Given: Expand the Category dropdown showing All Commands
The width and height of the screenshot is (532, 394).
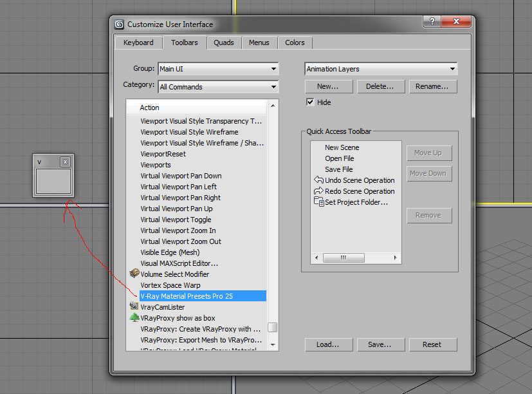Looking at the screenshot, I should click(217, 87).
